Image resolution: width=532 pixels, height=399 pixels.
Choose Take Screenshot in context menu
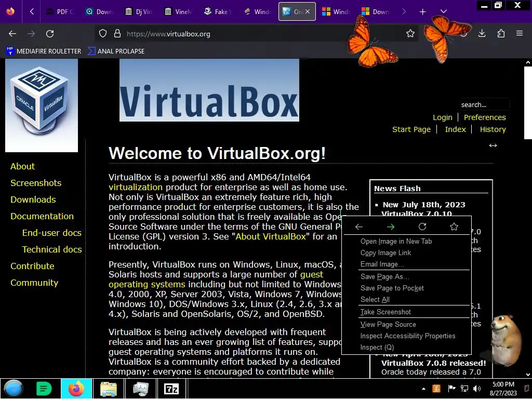[x=406, y=312]
